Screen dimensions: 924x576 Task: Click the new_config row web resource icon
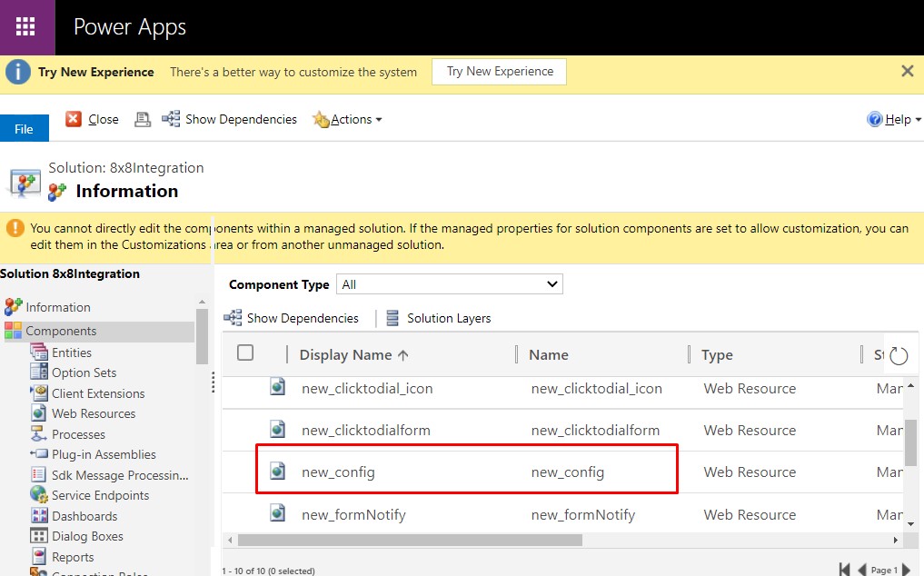(277, 471)
